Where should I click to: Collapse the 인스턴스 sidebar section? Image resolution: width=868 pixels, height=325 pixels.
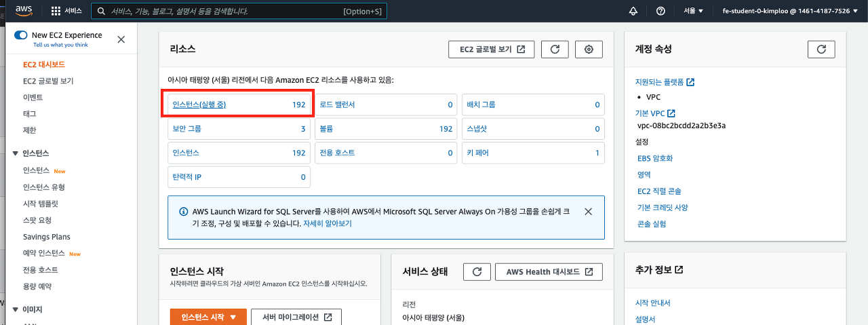click(16, 153)
